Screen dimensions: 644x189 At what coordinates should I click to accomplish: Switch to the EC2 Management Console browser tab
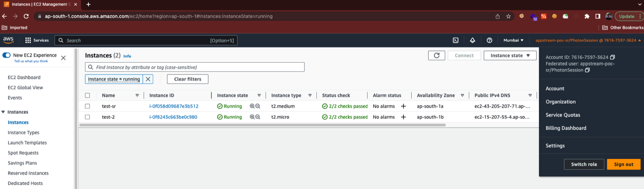[40, 4]
